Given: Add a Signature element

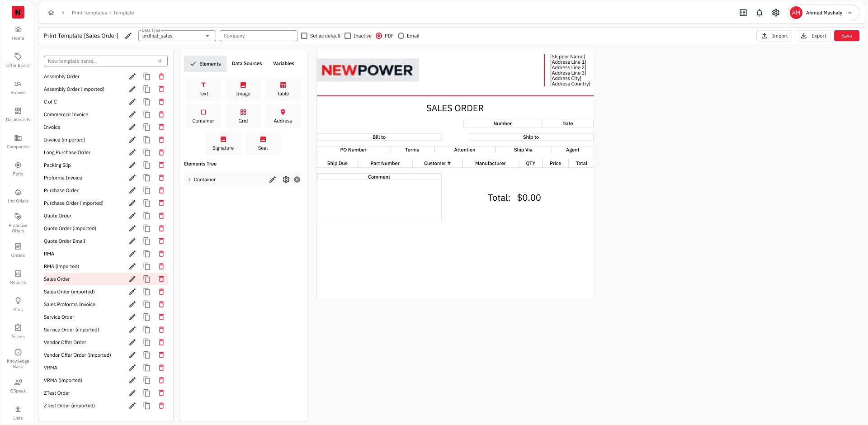Looking at the screenshot, I should [223, 143].
